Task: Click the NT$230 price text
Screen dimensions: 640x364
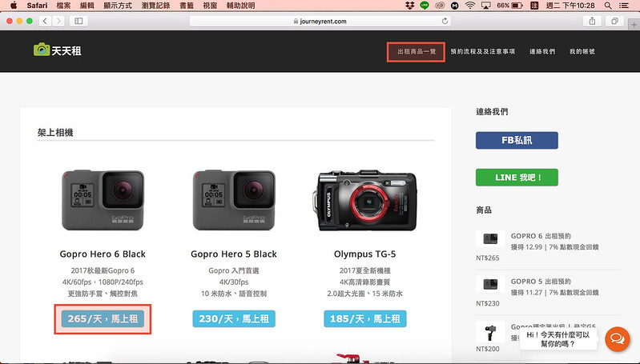Action: (487, 304)
